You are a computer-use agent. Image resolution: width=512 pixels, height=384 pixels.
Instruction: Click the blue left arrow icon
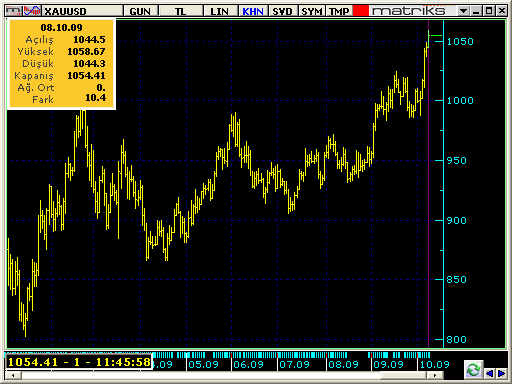pos(489,373)
